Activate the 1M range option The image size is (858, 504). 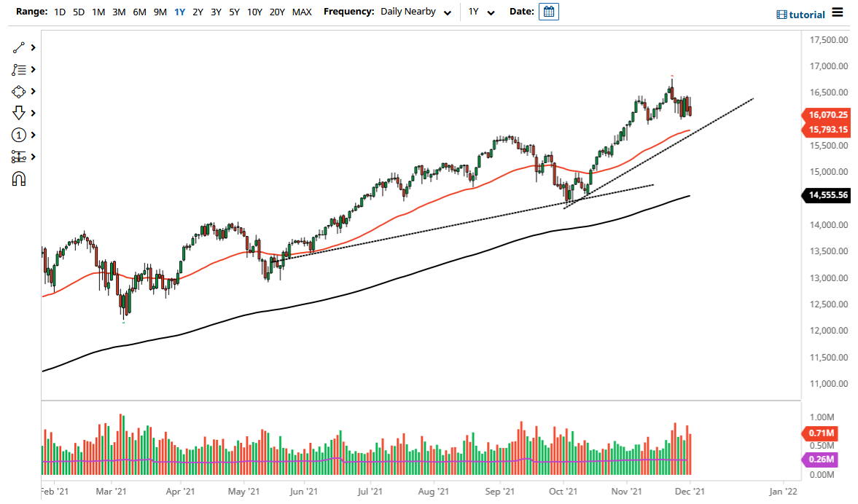[98, 12]
